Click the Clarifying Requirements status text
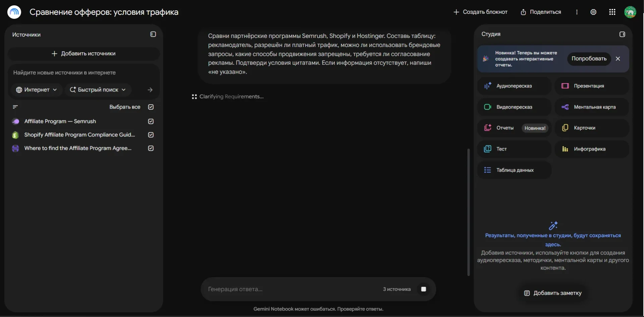644x317 pixels. point(231,97)
